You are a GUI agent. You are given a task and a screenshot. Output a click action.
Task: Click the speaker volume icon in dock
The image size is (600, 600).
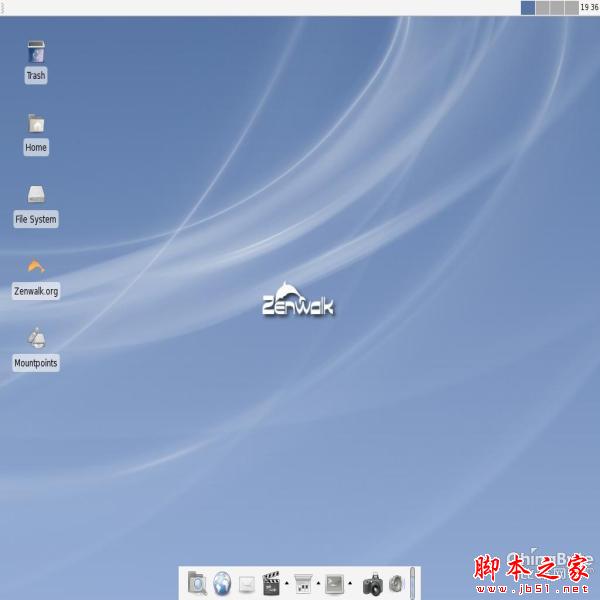[x=396, y=584]
